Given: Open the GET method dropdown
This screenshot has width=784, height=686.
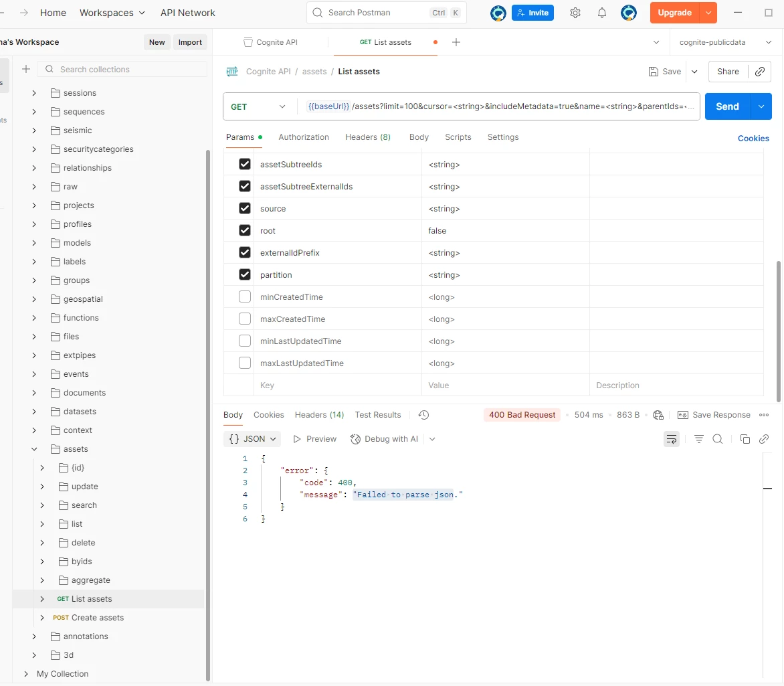Looking at the screenshot, I should click(x=259, y=106).
